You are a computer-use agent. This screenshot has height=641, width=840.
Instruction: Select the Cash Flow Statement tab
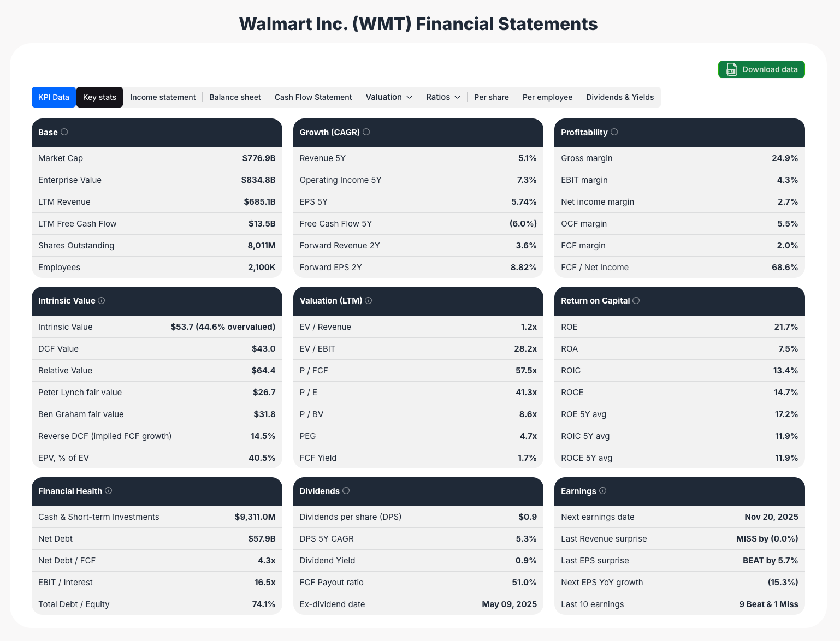pyautogui.click(x=313, y=97)
